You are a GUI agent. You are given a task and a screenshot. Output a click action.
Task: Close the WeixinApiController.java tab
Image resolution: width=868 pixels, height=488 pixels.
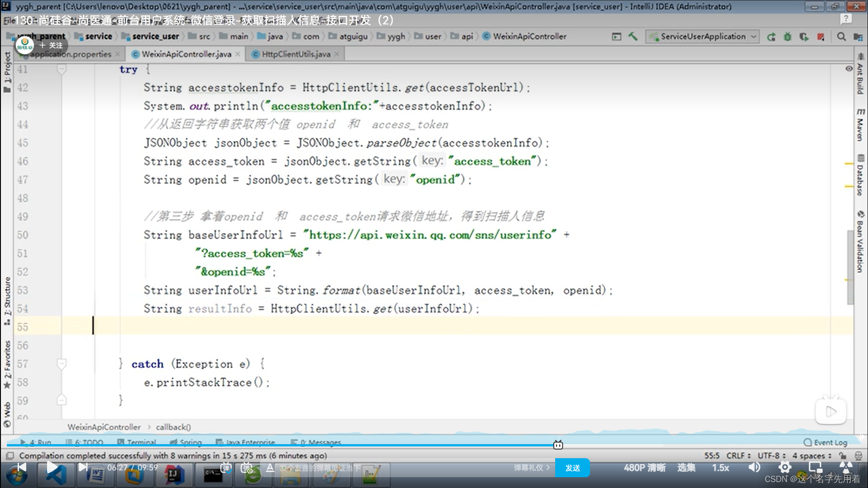238,54
